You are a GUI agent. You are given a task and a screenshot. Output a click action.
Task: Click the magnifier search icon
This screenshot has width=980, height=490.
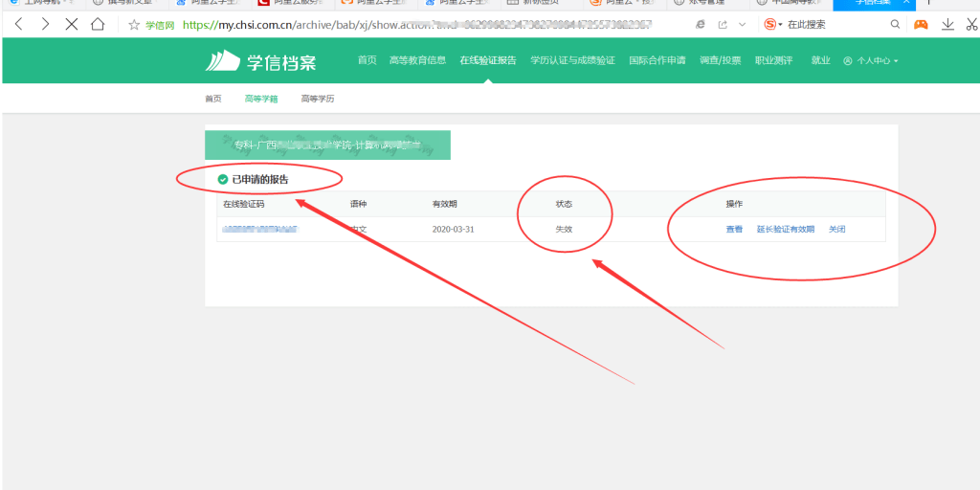click(896, 25)
